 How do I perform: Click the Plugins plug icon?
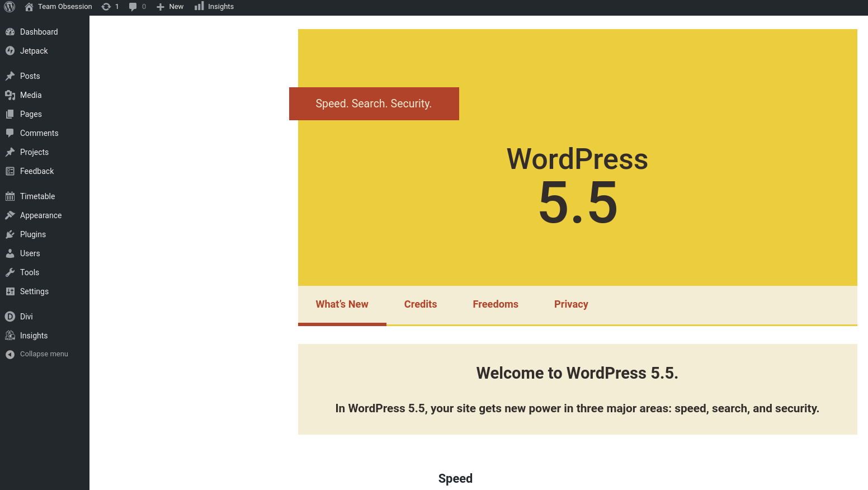10,234
